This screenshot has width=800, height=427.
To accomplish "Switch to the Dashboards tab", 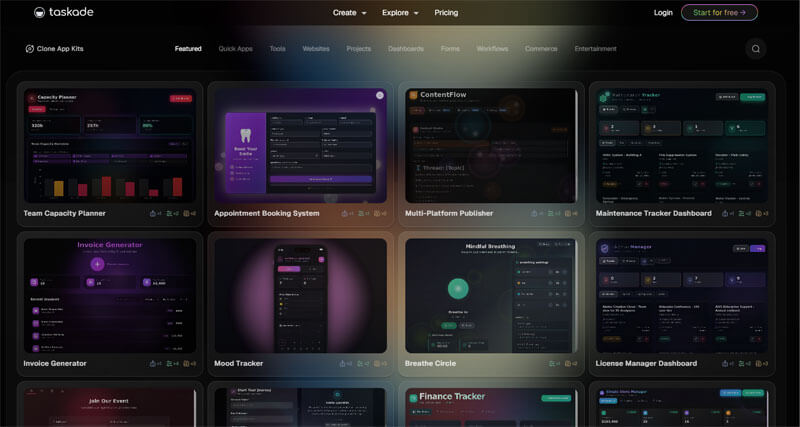I will [x=406, y=49].
